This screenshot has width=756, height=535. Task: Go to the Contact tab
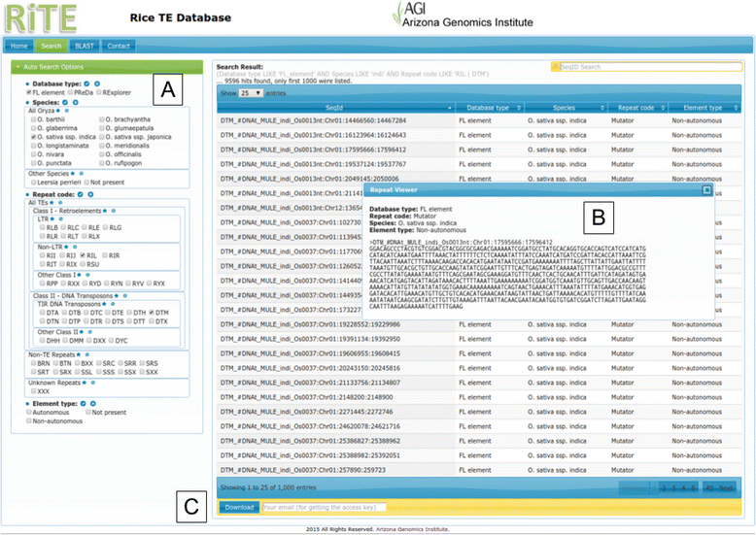coord(119,46)
